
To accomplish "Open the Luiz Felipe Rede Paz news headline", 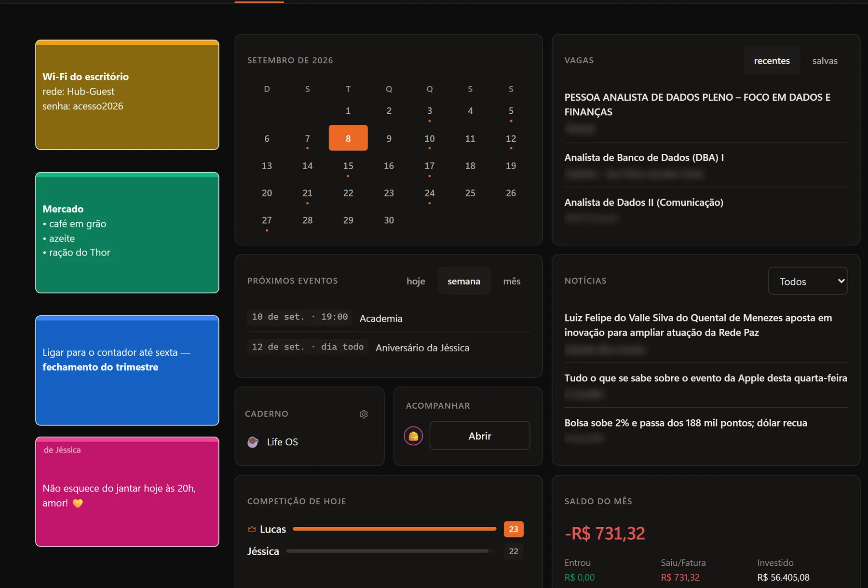I will [698, 325].
